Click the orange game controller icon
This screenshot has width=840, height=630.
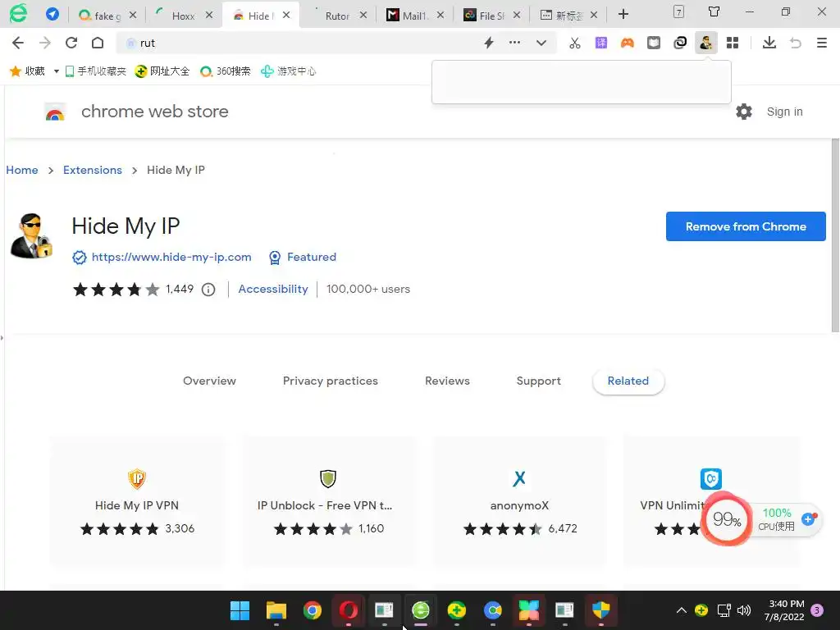pos(628,43)
